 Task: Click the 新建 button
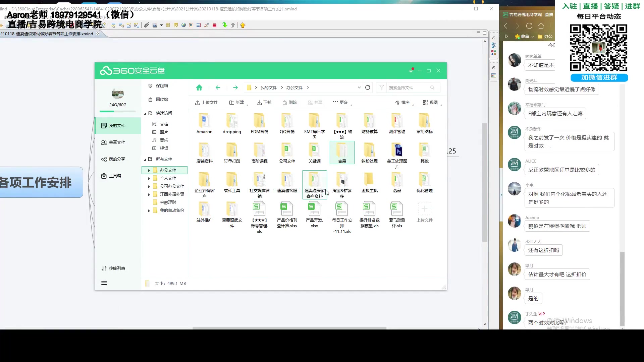pyautogui.click(x=237, y=103)
